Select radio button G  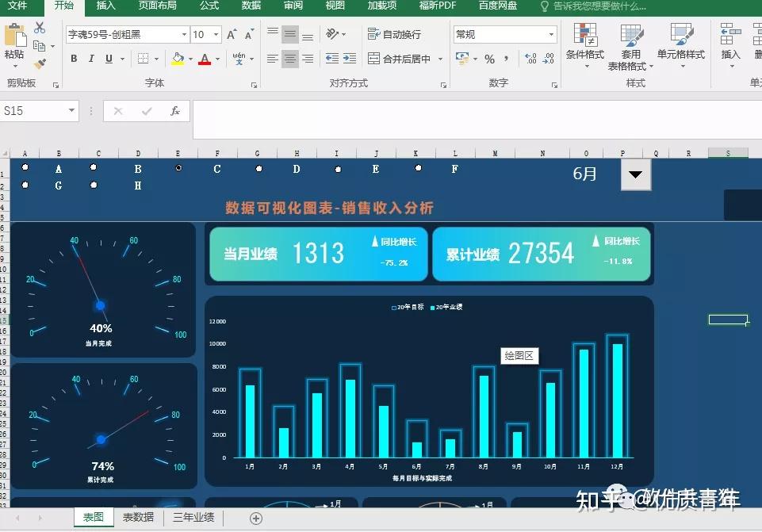click(x=25, y=185)
